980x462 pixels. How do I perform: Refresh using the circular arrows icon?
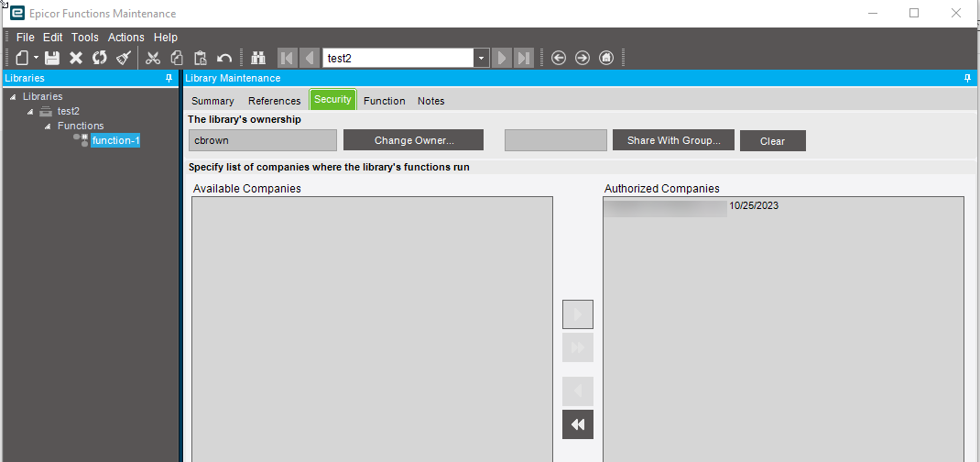click(100, 58)
